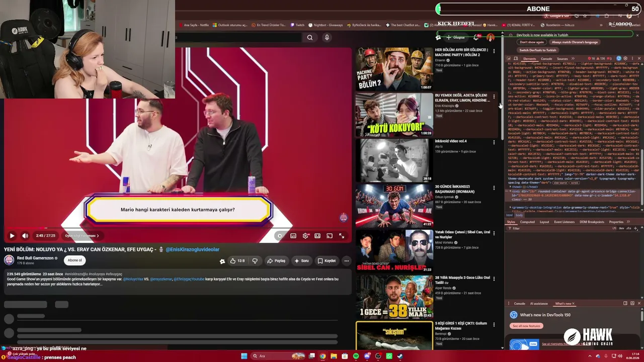
Task: Open the AI assistance drawer tab
Action: 539,304
